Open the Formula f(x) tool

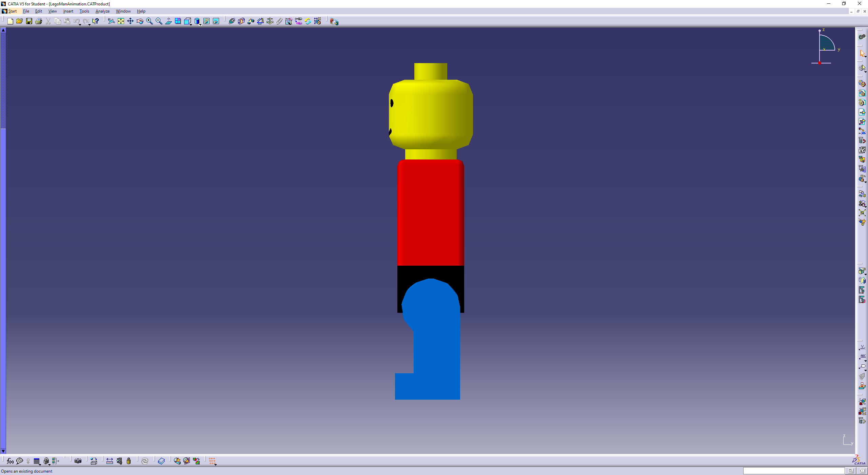[x=10, y=461]
